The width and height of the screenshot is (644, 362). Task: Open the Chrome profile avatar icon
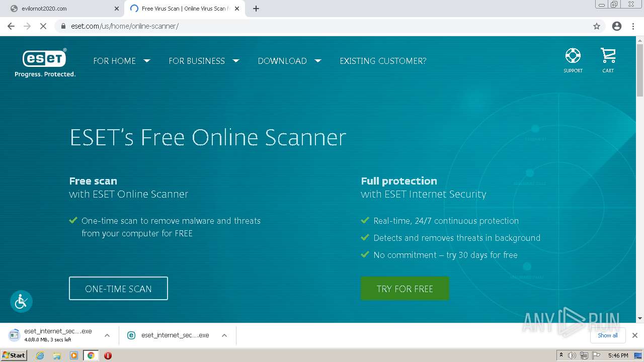(617, 26)
